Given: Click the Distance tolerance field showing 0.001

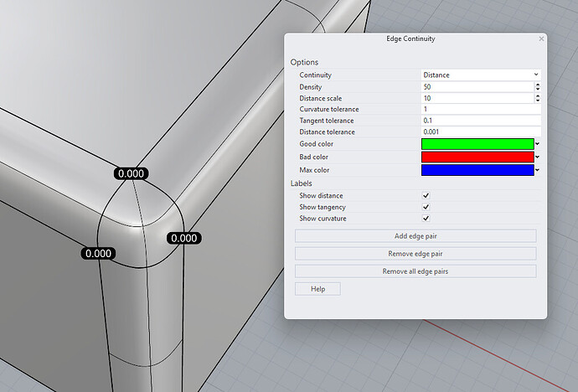Looking at the screenshot, I should (481, 132).
